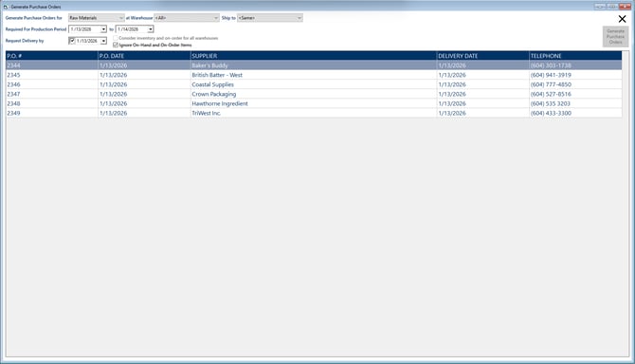Select P.O. number 2347 cell
Screen dimensions: 635x364
[52, 94]
